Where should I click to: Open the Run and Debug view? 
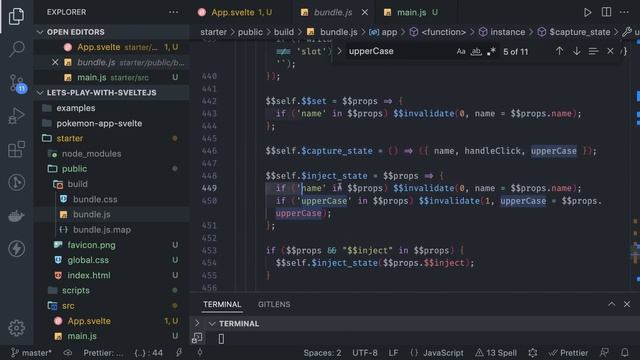pos(16,116)
